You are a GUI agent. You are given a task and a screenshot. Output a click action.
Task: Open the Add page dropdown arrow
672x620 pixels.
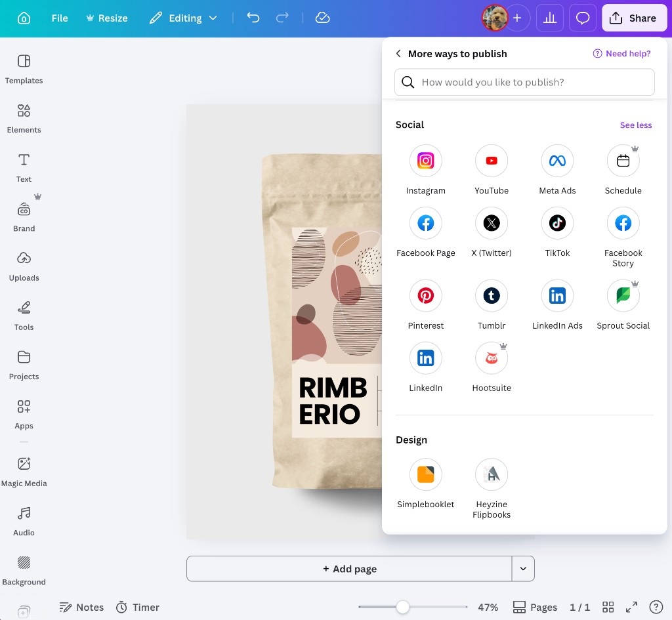click(x=523, y=568)
